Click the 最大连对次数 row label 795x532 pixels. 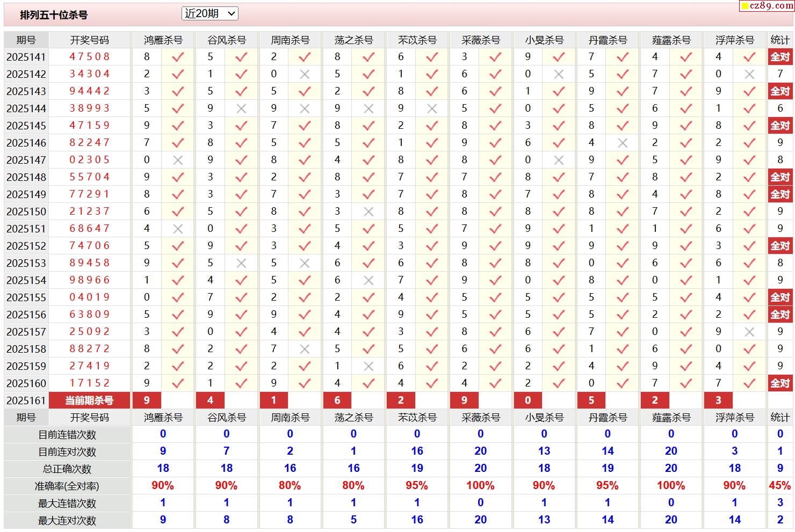tap(67, 521)
